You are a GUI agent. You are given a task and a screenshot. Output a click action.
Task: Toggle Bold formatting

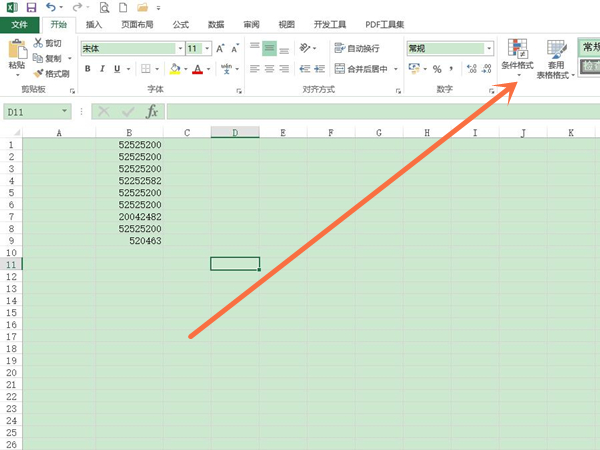[x=88, y=69]
